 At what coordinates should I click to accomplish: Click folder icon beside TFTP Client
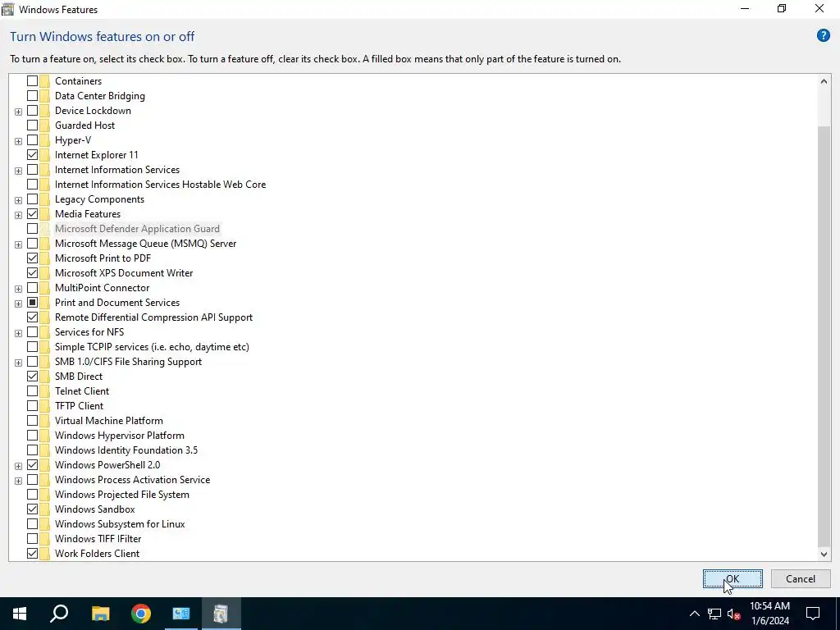pos(44,405)
